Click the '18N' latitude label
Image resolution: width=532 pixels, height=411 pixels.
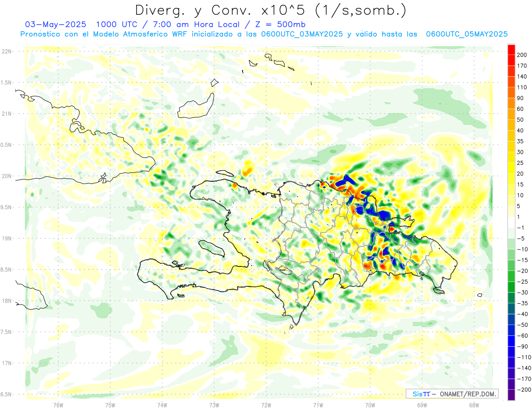[6, 301]
